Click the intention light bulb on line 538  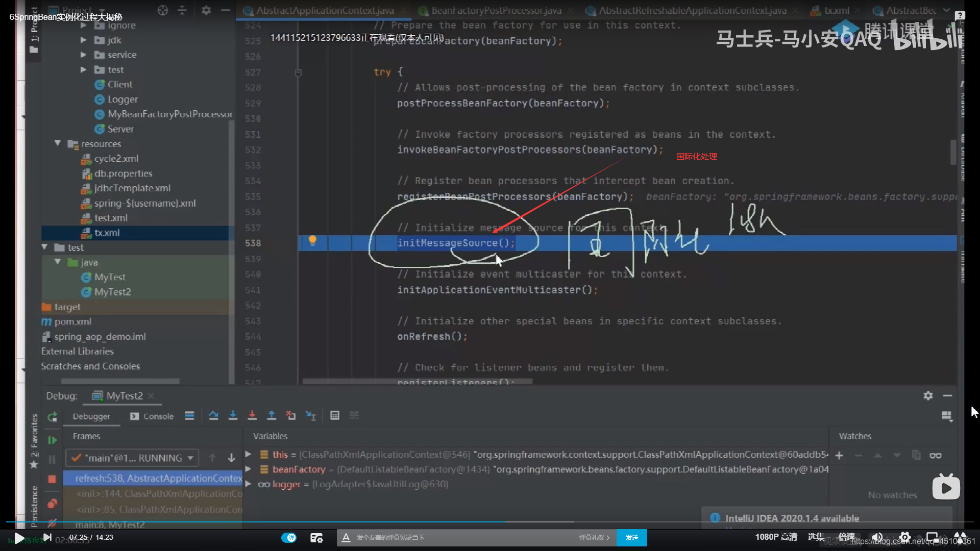[312, 241]
